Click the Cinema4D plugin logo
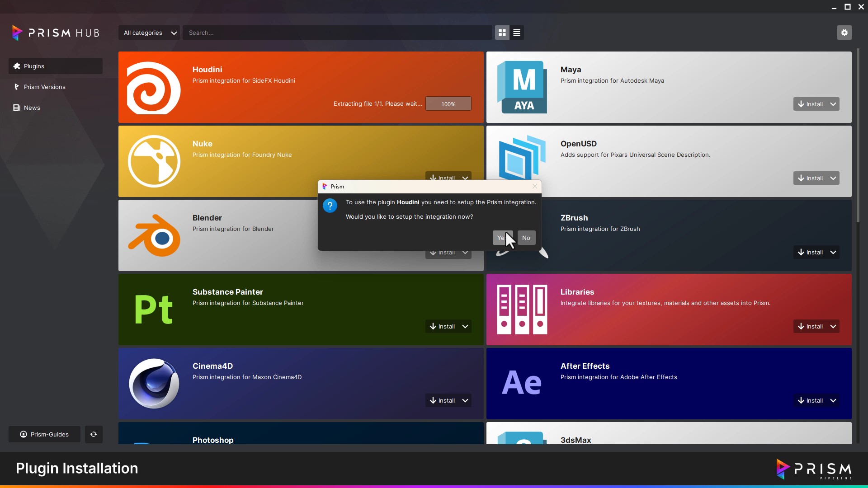The image size is (868, 488). click(154, 384)
